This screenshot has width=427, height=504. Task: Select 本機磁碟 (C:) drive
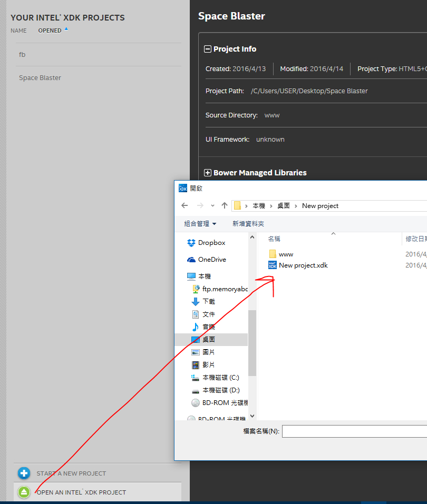[x=215, y=378]
